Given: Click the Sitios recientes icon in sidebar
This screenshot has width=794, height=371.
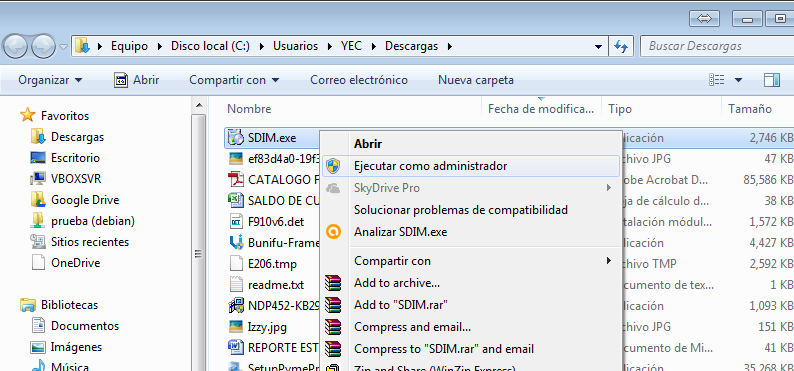Looking at the screenshot, I should (x=38, y=242).
